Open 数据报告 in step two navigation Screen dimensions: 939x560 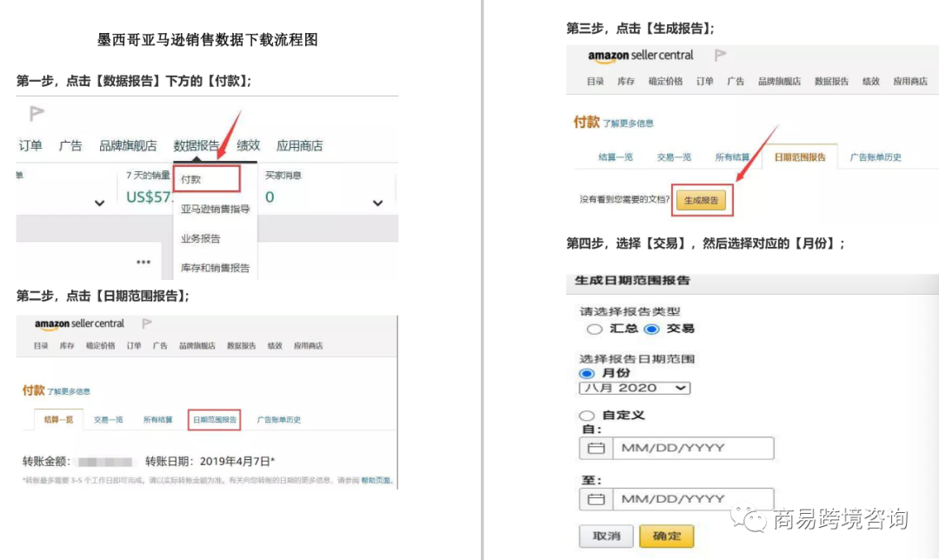(x=242, y=345)
